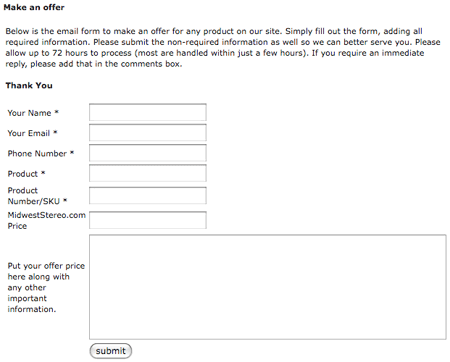Click the "Put your offer price here" label
This screenshot has width=450, height=362.
[x=46, y=287]
